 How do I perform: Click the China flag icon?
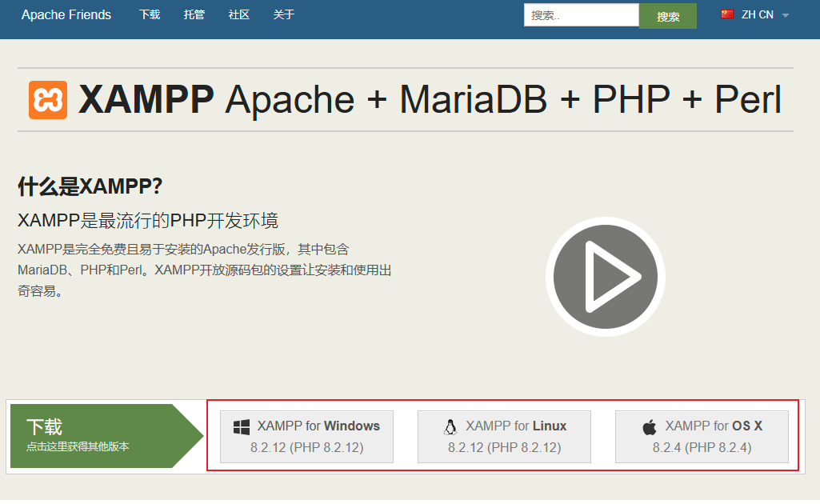tap(727, 14)
